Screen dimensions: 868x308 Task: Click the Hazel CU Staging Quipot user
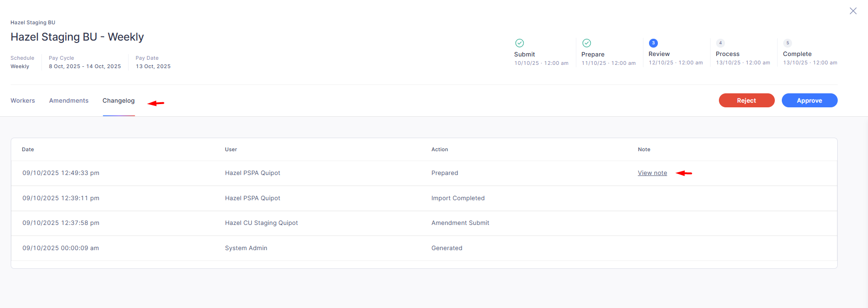[x=261, y=223]
